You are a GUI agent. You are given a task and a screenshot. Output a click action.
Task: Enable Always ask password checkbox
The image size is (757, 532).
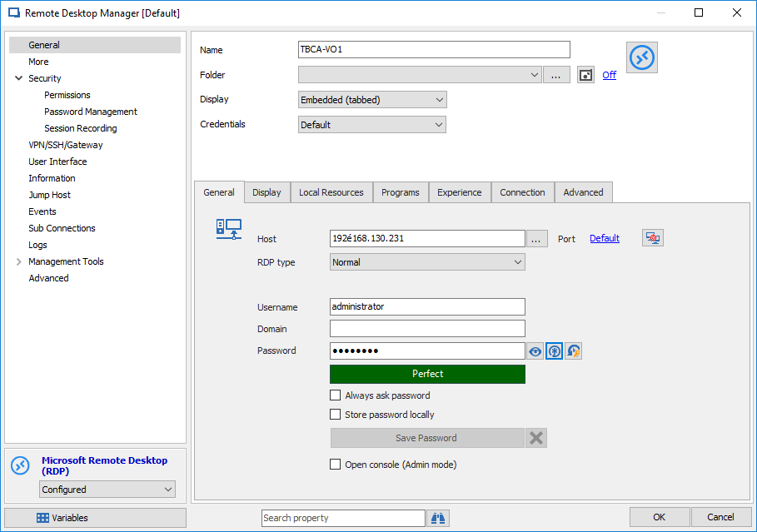(335, 395)
